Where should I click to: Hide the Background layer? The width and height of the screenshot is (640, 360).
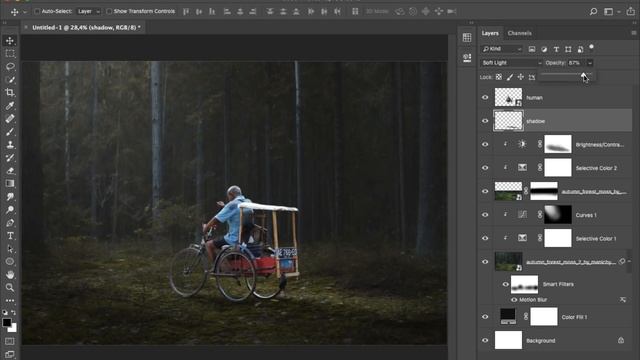[x=485, y=340]
